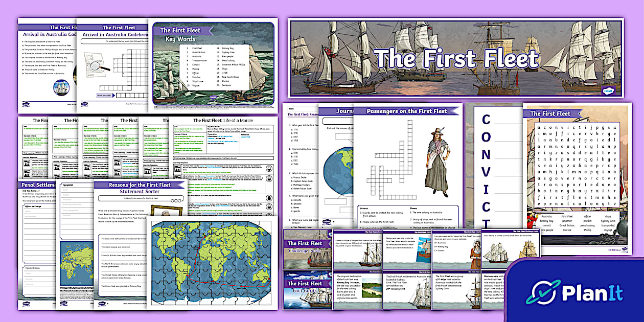This screenshot has width=644, height=322.
Task: Select the magnifying glass icon on the codebreaker worksheet
Action: pos(96,66)
